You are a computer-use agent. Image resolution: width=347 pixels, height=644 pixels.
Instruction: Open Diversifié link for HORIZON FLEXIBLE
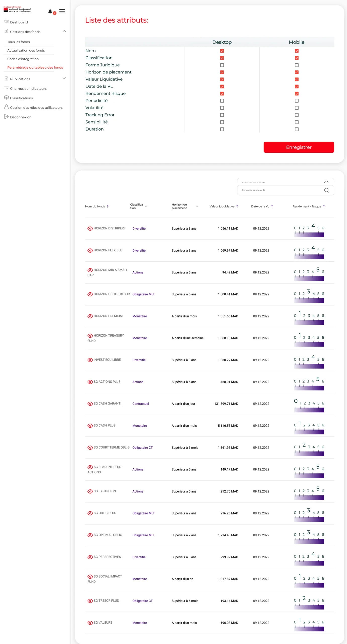coord(139,251)
